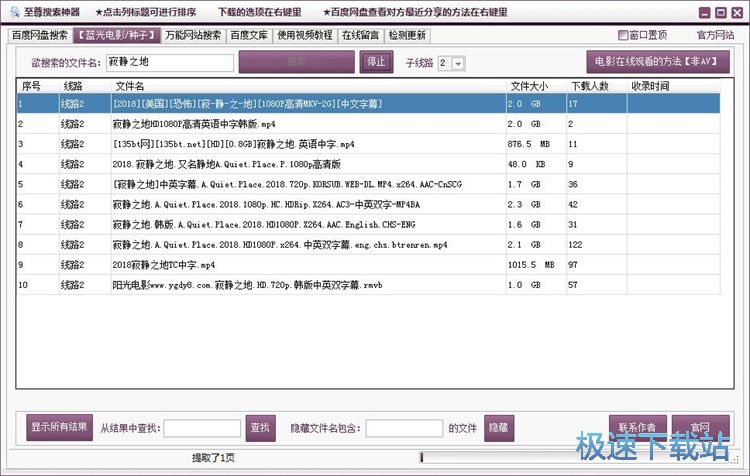
Task: Focus the 从结果中查找 input field
Action: [x=202, y=428]
